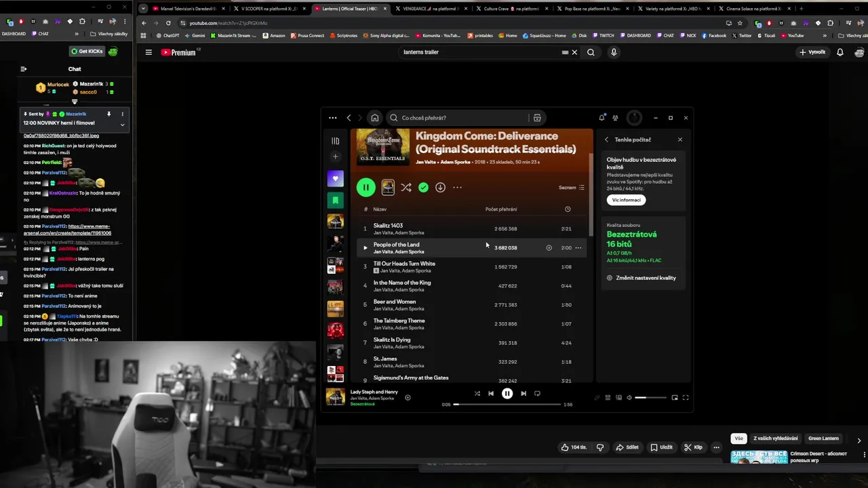Open YouTube hamburger guide menu
The image size is (868, 488).
pyautogui.click(x=149, y=52)
